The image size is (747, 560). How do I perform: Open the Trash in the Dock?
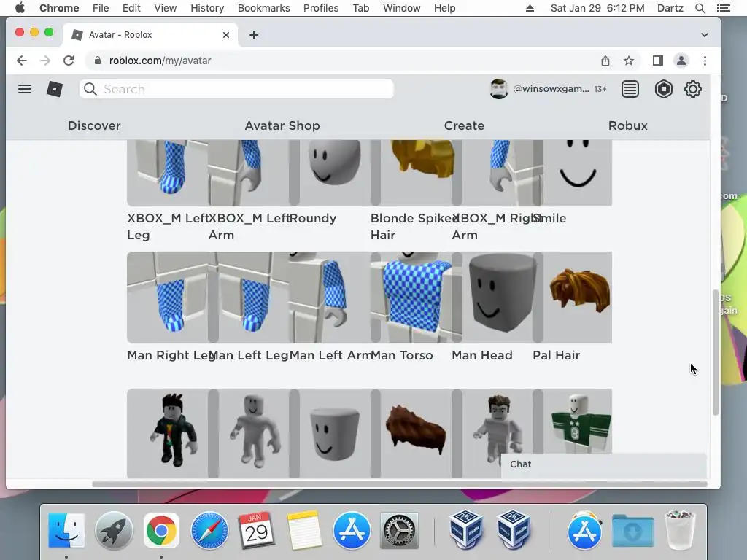point(680,530)
